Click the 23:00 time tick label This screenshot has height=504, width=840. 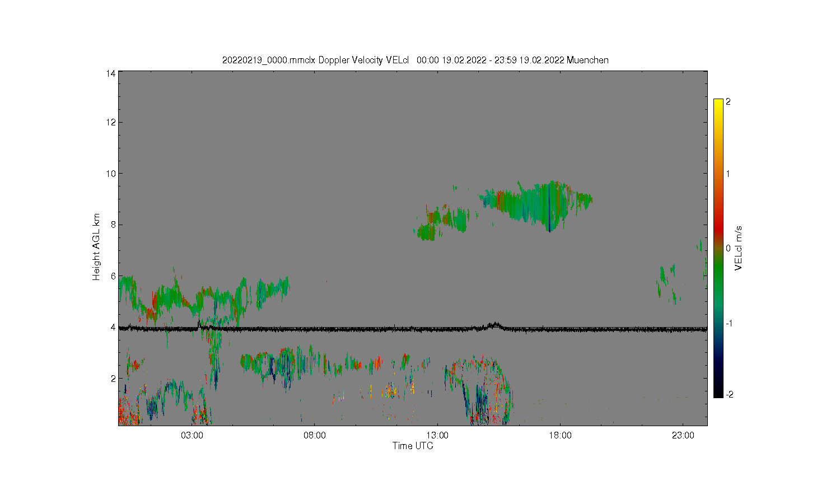point(683,435)
